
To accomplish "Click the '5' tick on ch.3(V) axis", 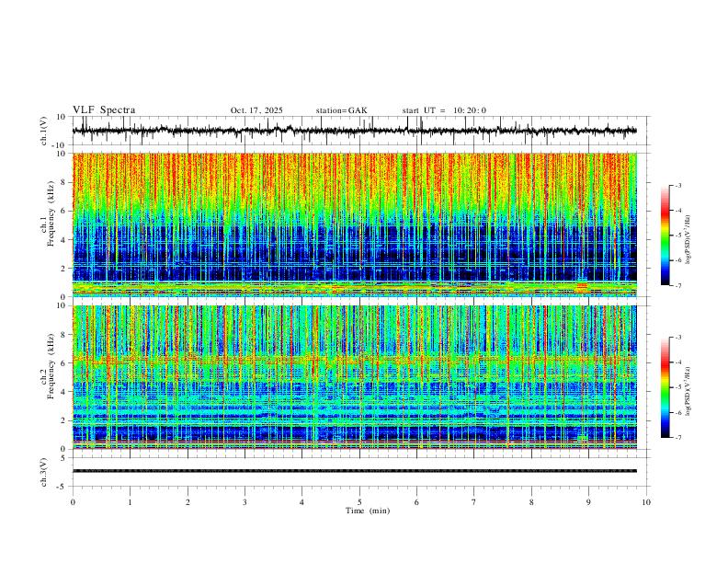I will pos(64,457).
